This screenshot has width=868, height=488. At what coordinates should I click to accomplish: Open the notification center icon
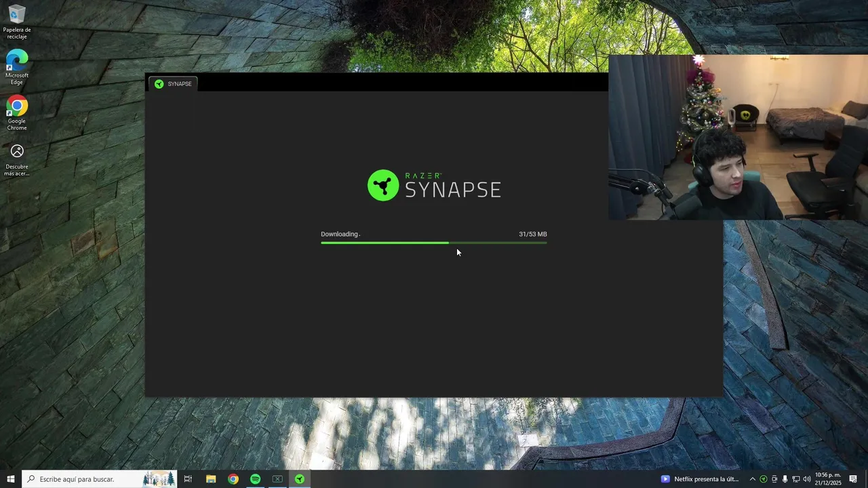coord(853,479)
